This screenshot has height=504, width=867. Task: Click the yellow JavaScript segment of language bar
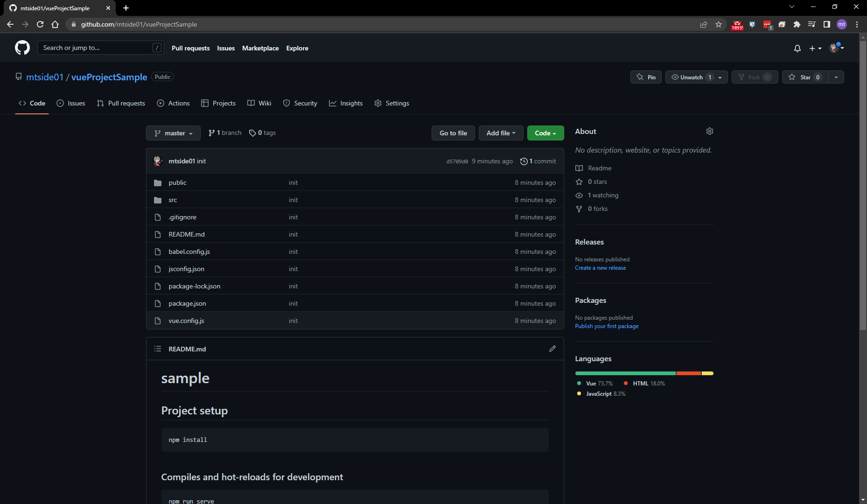707,373
